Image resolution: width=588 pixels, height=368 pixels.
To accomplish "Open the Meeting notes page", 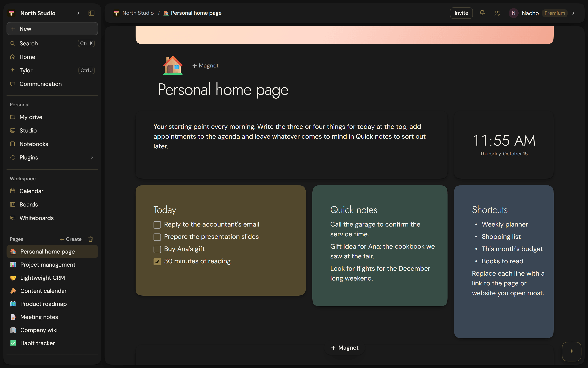I will coord(52,317).
